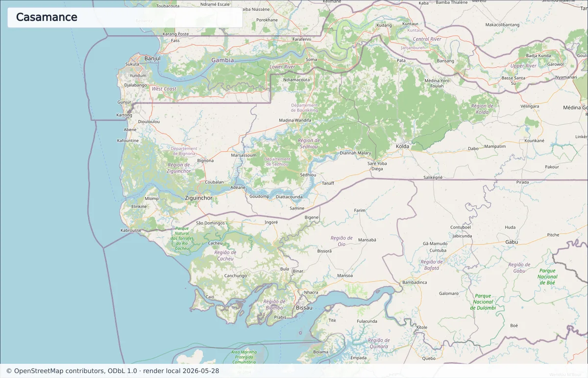Click the Farim town label
Viewport: 588px width, 378px height.
pyautogui.click(x=360, y=210)
